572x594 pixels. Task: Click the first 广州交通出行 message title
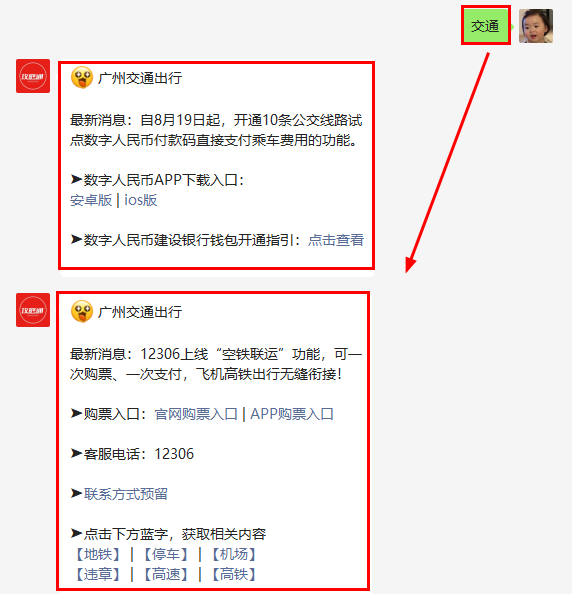tap(140, 78)
